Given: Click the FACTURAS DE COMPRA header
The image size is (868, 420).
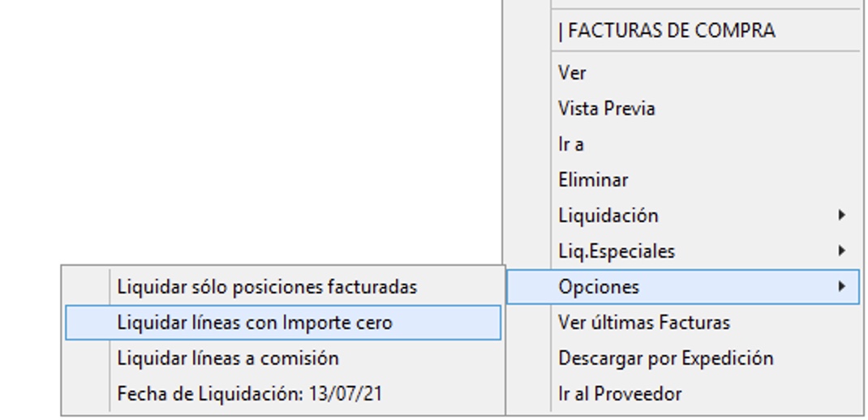Looking at the screenshot, I should (x=667, y=31).
